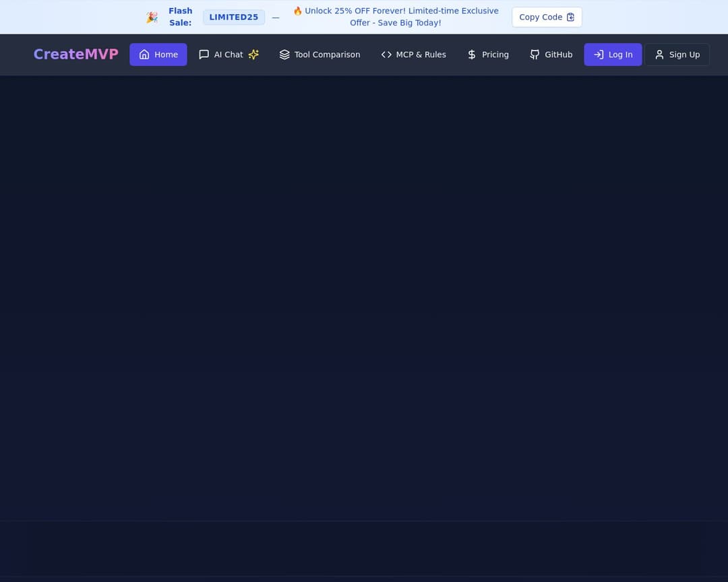Click the dollar sign Pricing icon
The height and width of the screenshot is (582, 728).
(472, 55)
